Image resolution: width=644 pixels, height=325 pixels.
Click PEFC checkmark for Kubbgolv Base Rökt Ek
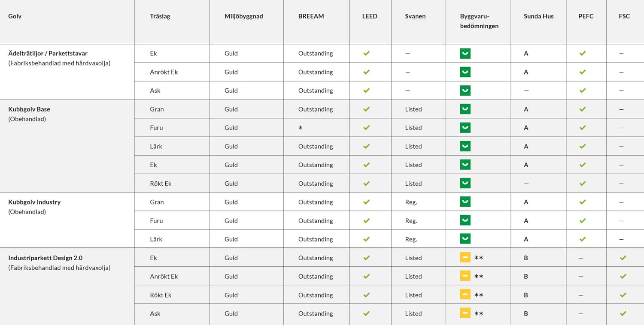582,183
